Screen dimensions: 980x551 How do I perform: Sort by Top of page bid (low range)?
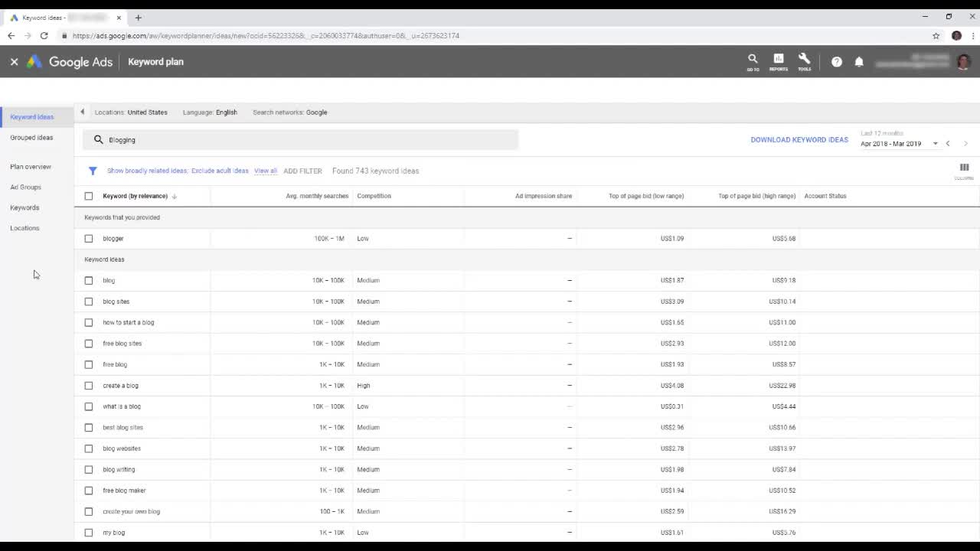(x=646, y=196)
